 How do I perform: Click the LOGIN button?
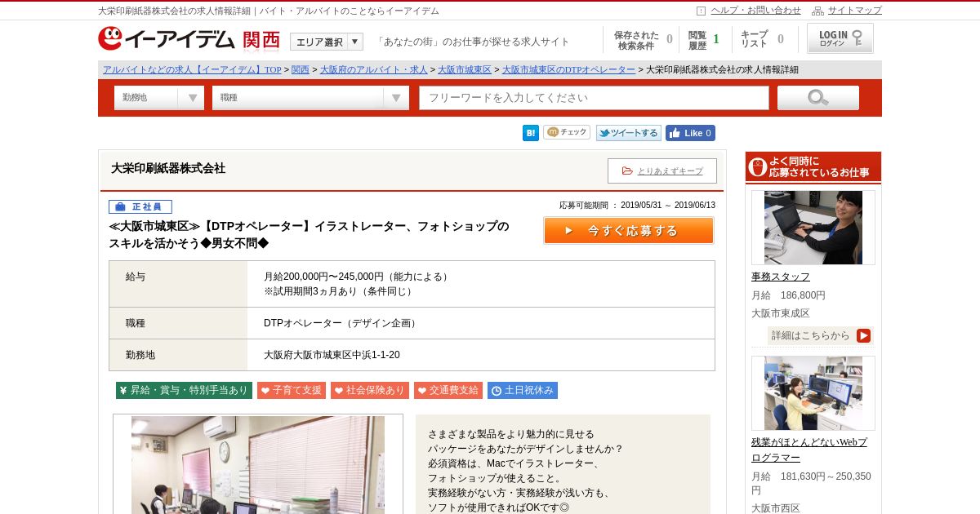[x=840, y=38]
